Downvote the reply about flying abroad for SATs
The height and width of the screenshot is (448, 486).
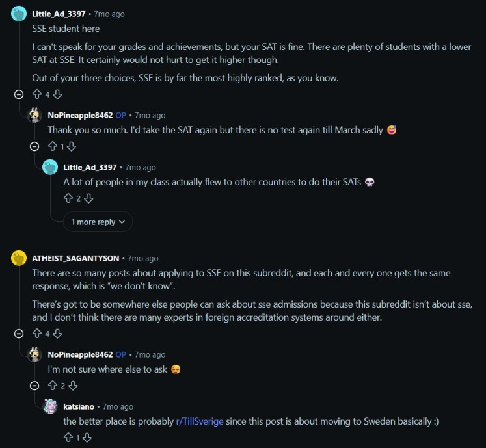click(88, 198)
